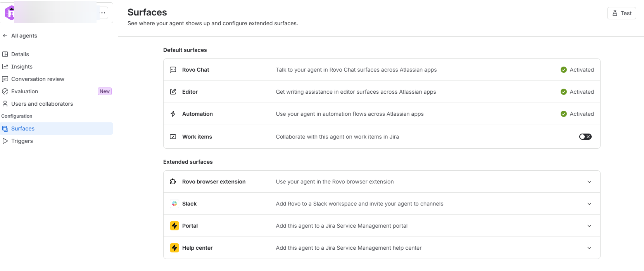Click the Rovo Chat speech bubble icon
Image resolution: width=644 pixels, height=271 pixels.
(x=173, y=70)
